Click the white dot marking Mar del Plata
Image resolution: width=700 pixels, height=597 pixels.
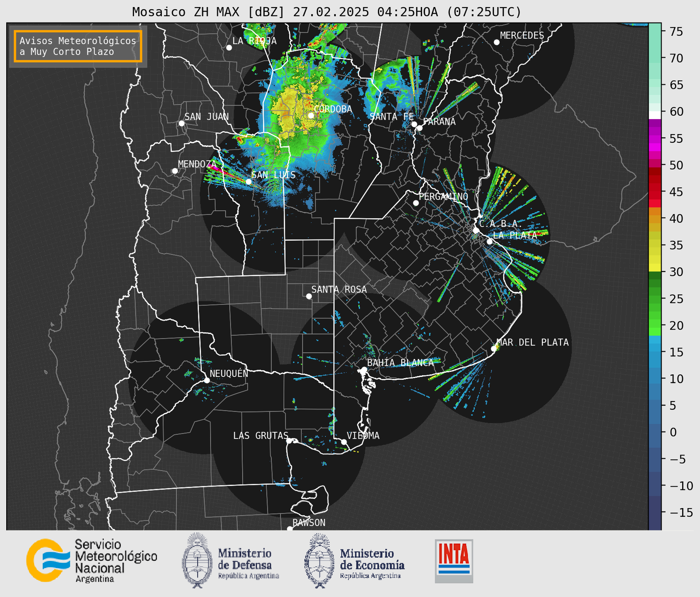pos(494,349)
